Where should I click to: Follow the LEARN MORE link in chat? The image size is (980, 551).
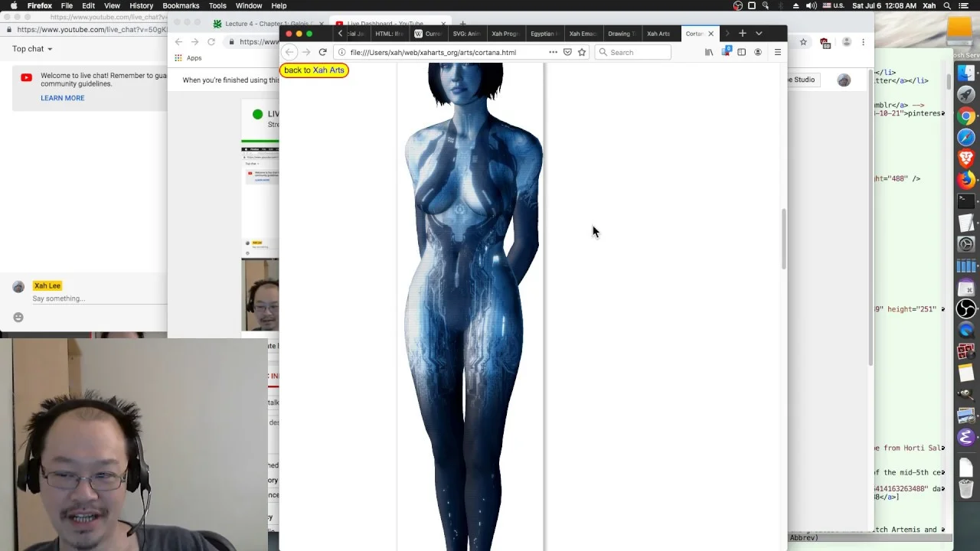[x=63, y=98]
